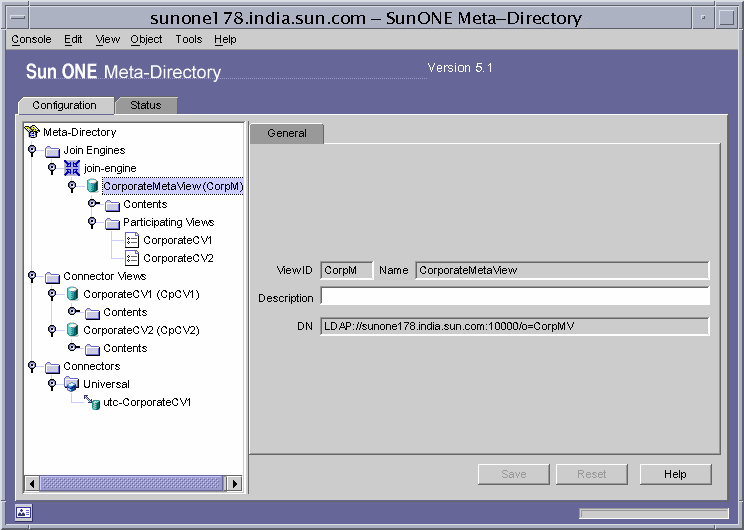The width and height of the screenshot is (744, 530).
Task: Click the Universal connector icon
Action: pos(72,384)
